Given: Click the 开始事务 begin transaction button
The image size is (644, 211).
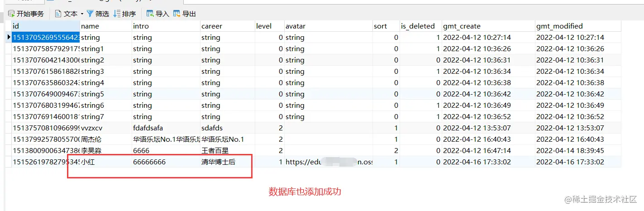Looking at the screenshot, I should coord(26,14).
